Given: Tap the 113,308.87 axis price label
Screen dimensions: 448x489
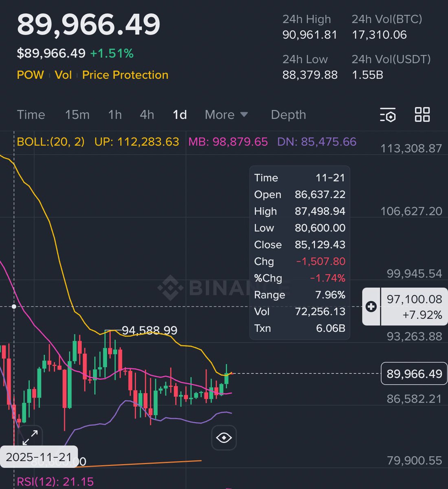Looking at the screenshot, I should tap(411, 148).
